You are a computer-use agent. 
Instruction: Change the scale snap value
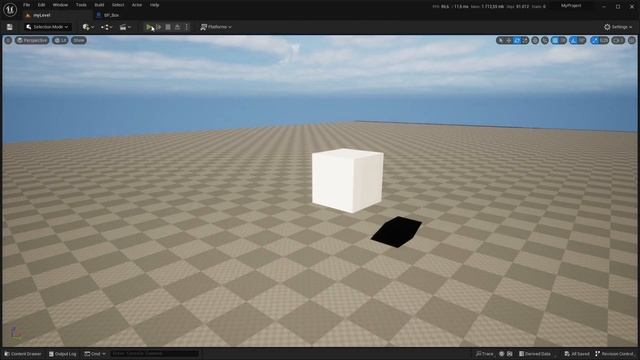tap(604, 40)
